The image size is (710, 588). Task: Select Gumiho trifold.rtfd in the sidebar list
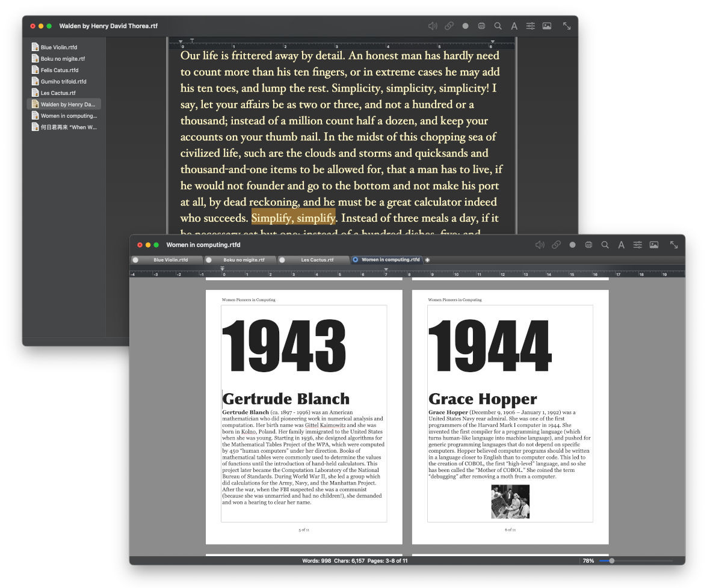tap(63, 82)
